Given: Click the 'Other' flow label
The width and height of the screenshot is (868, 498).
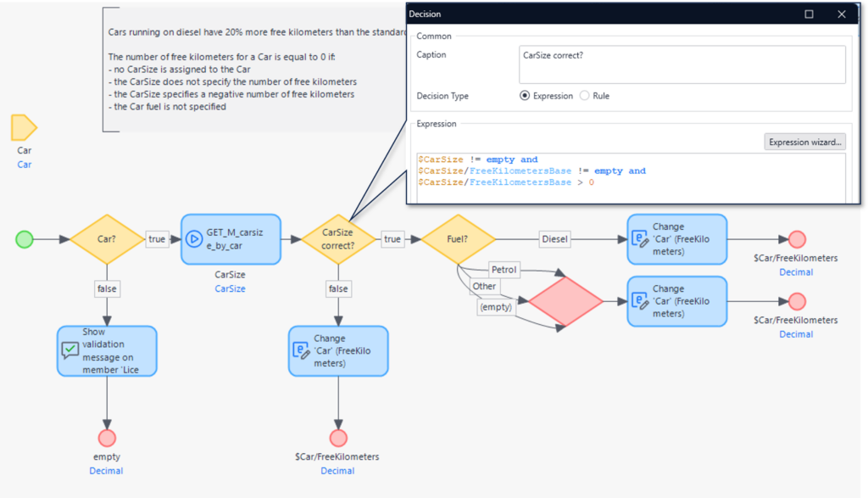Looking at the screenshot, I should 484,286.
